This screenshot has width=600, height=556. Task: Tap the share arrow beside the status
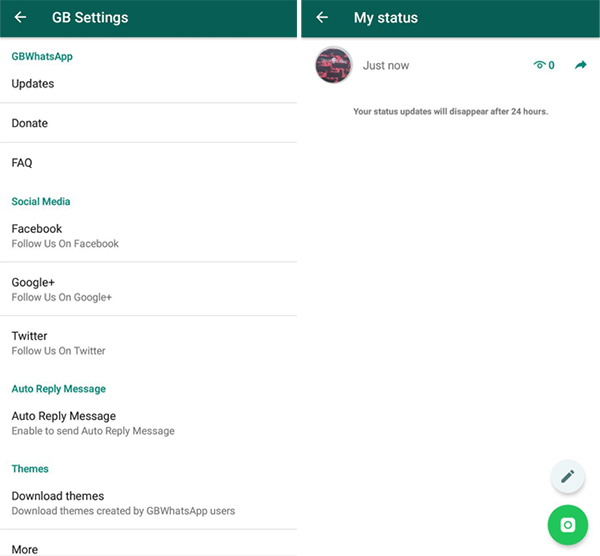[x=581, y=65]
